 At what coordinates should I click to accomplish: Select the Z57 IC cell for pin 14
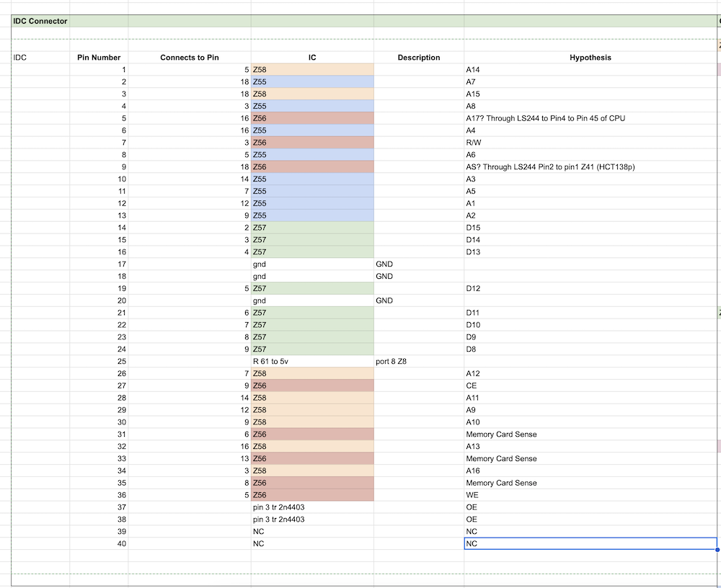[x=312, y=228]
